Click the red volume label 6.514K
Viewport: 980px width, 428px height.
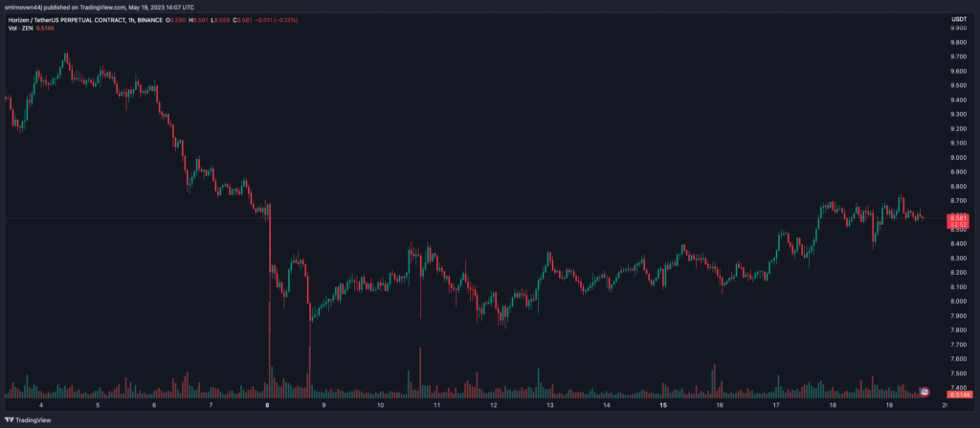[959, 394]
